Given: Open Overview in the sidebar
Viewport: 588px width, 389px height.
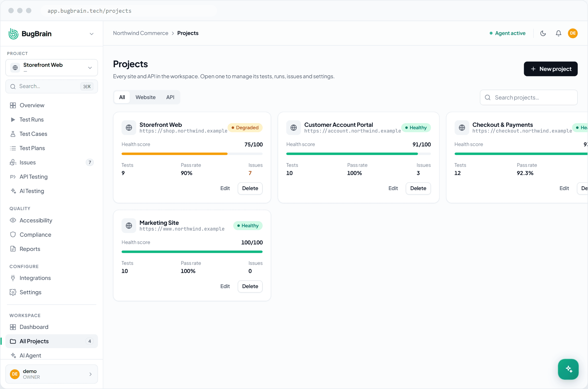Looking at the screenshot, I should click(x=51, y=105).
